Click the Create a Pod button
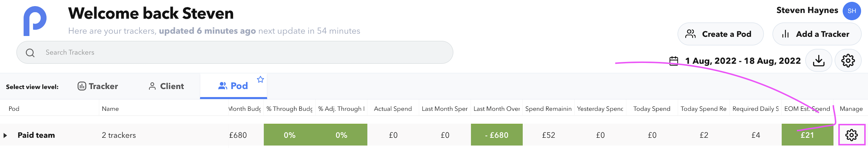 (x=720, y=34)
